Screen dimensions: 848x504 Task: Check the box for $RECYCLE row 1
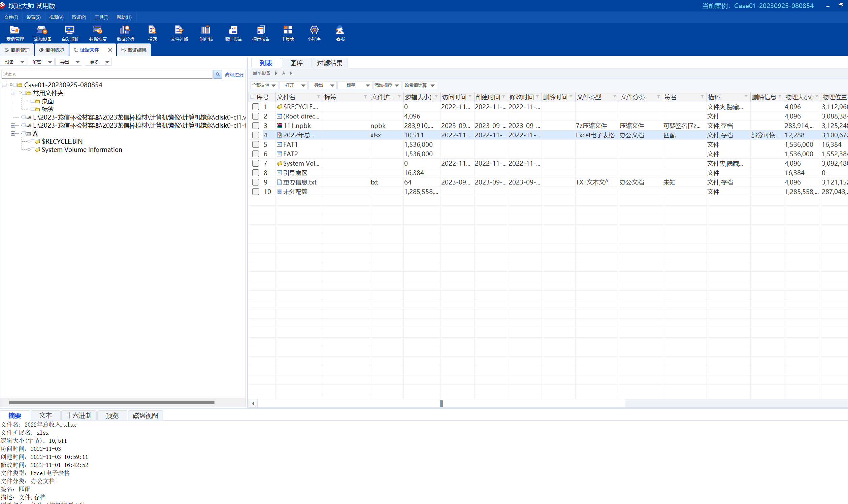256,107
